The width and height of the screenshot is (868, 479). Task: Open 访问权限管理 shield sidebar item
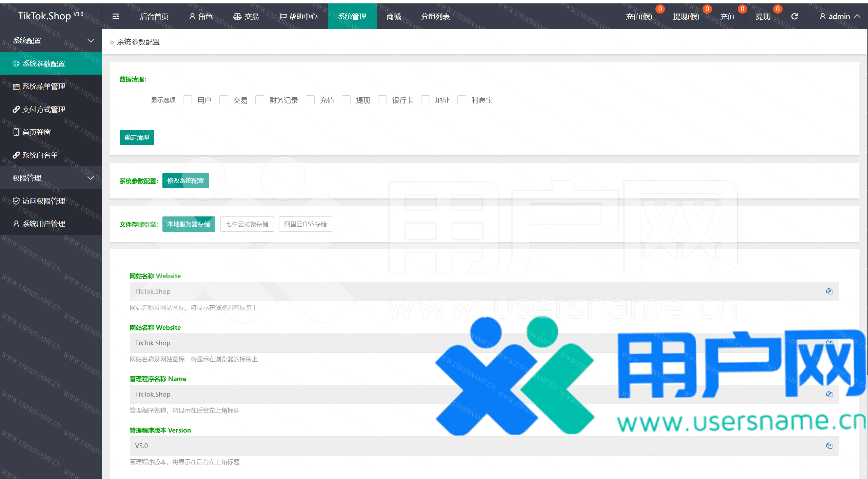tap(43, 201)
